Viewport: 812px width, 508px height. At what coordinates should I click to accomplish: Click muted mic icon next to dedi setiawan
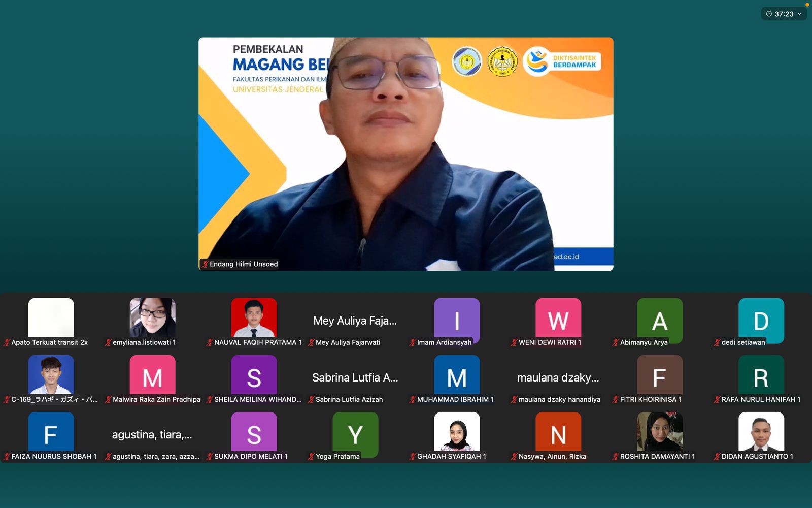point(717,343)
